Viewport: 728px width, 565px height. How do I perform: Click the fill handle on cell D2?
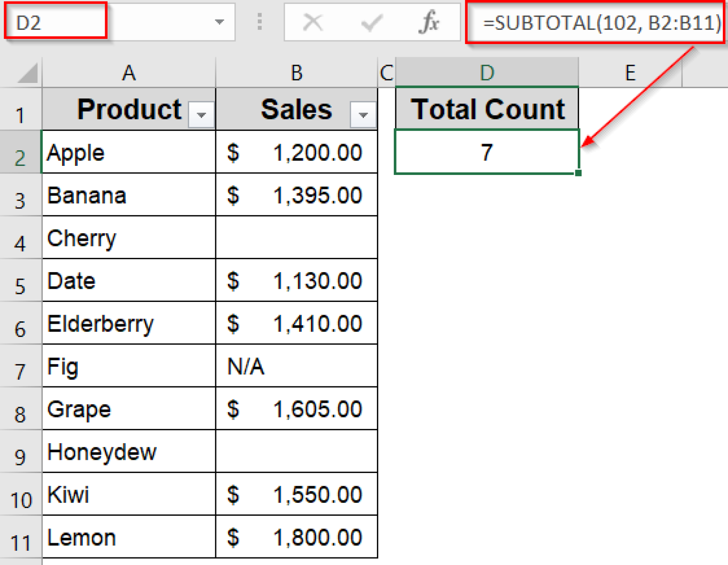pos(579,173)
